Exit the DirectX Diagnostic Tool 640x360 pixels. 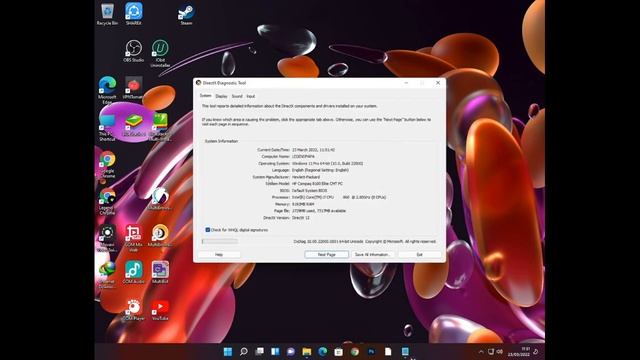tap(420, 254)
